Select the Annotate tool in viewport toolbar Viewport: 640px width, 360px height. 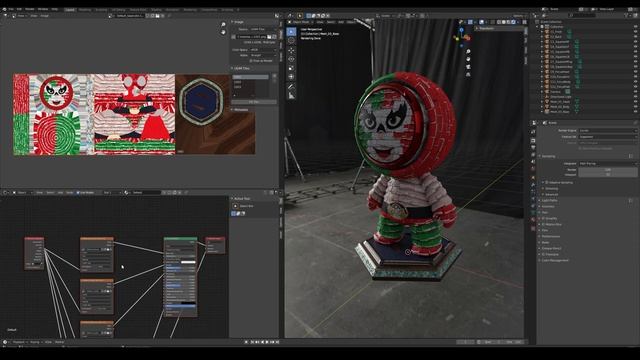(x=291, y=87)
